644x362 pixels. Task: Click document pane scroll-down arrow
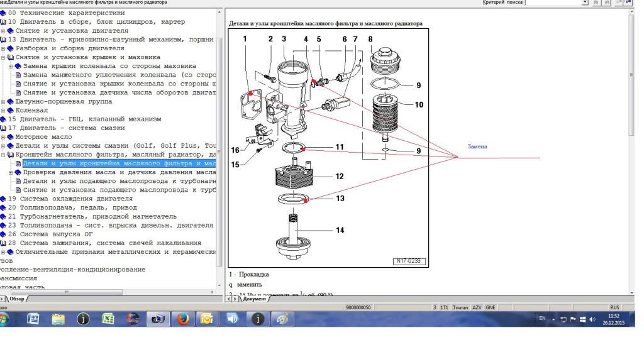pos(631,293)
